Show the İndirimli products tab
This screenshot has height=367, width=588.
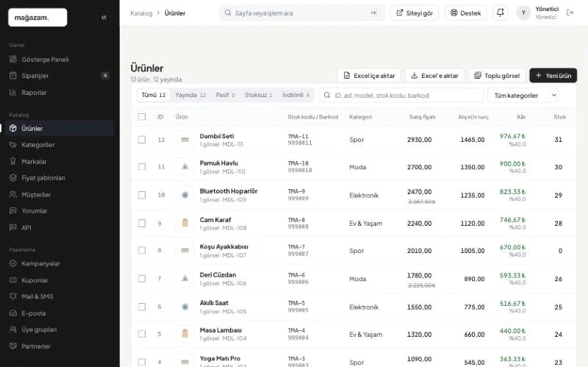pyautogui.click(x=295, y=95)
